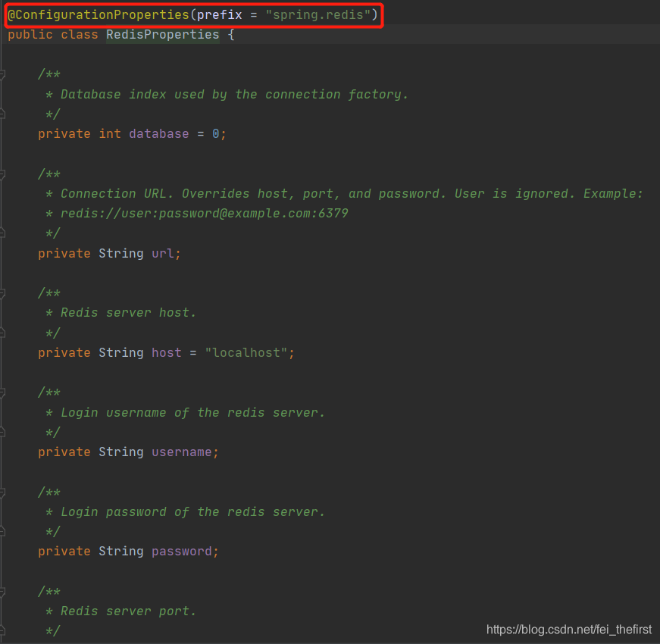660x644 pixels.
Task: Click the comment 'Redis server port.'
Action: pyautogui.click(x=128, y=611)
